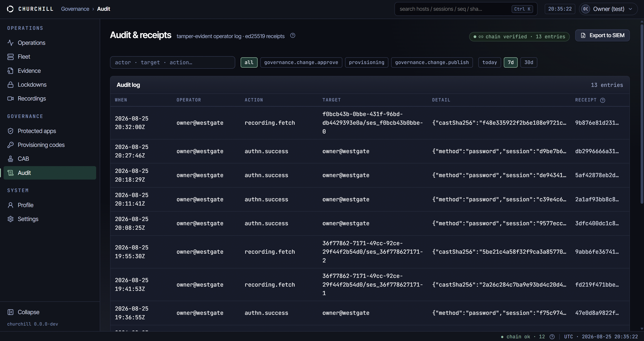Viewport: 644px width, 341px height.
Task: Click receipt hash 9b876e81d231…
Action: point(597,123)
